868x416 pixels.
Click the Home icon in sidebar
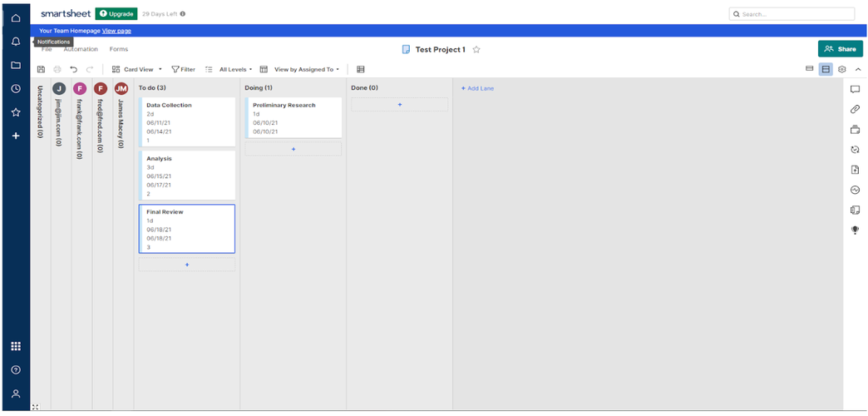tap(15, 18)
